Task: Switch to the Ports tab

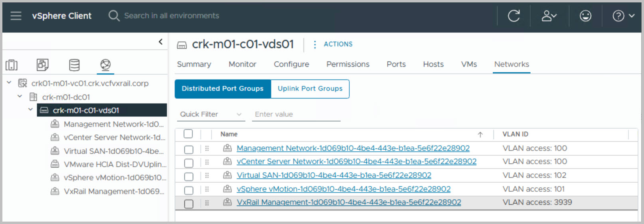Action: tap(396, 64)
